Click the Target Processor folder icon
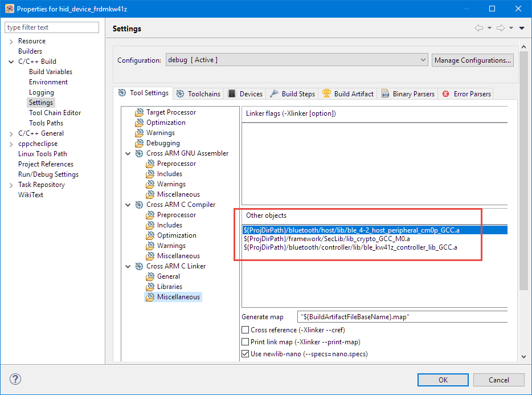The width and height of the screenshot is (532, 395). pos(139,112)
